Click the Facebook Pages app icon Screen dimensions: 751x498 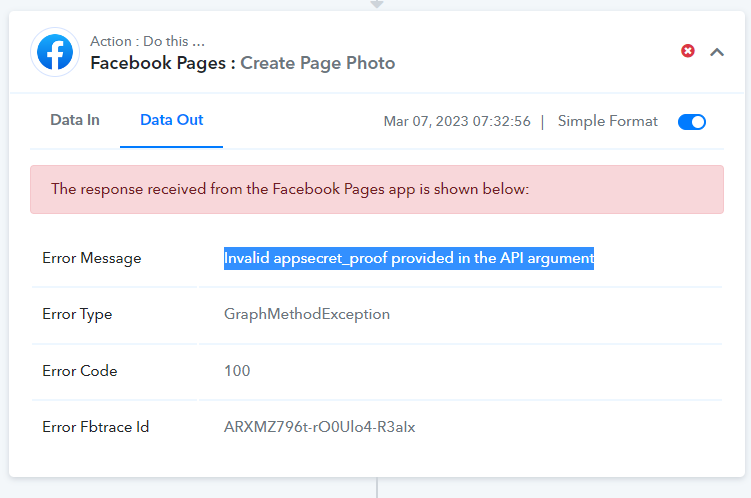[x=55, y=52]
